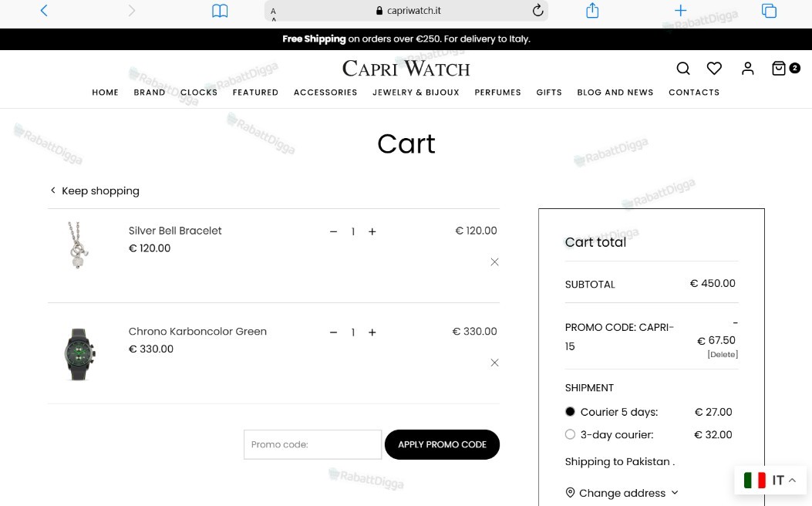Open the GIFTS menu
The height and width of the screenshot is (506, 812).
549,93
